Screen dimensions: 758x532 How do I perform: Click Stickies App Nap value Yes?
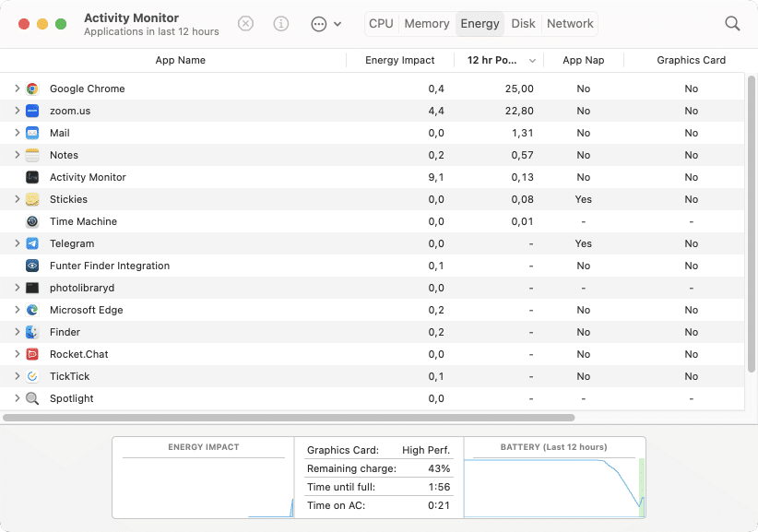click(x=584, y=199)
